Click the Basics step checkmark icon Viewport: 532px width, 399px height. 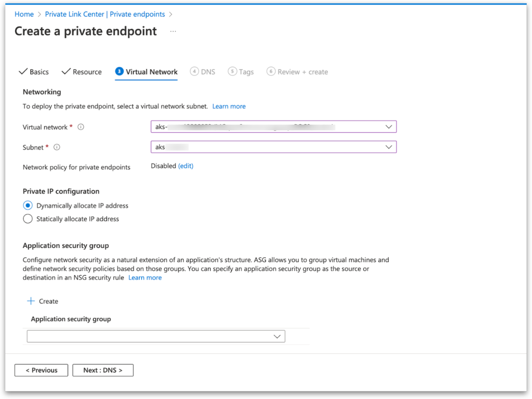23,72
